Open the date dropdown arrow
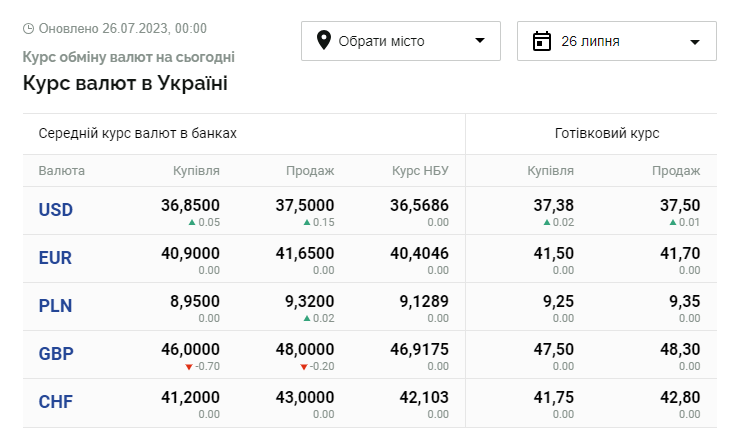 tap(696, 42)
